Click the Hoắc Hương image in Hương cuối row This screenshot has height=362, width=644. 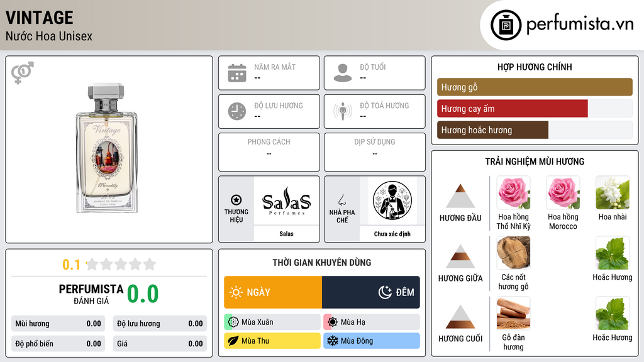pyautogui.click(x=613, y=314)
